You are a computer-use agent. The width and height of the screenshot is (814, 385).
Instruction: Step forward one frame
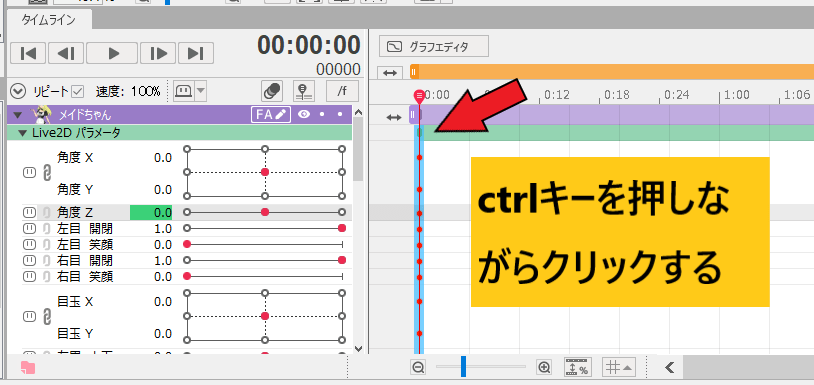click(x=158, y=53)
